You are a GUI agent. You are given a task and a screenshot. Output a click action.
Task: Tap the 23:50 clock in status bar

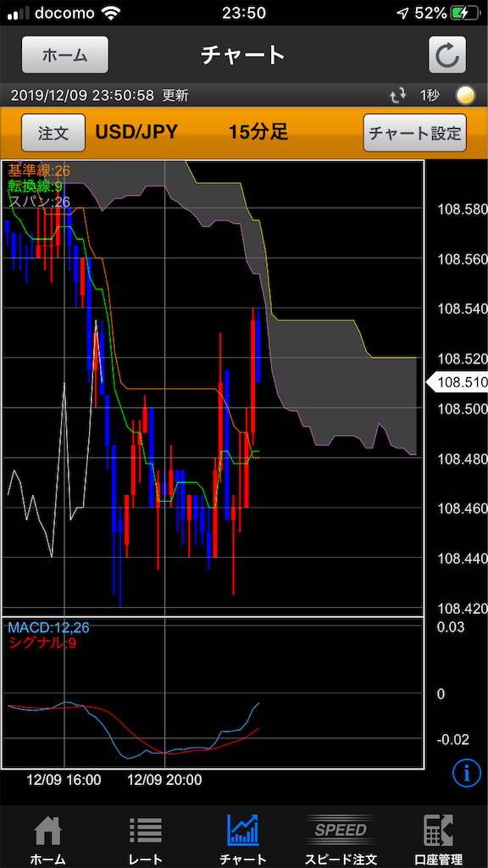pyautogui.click(x=244, y=14)
